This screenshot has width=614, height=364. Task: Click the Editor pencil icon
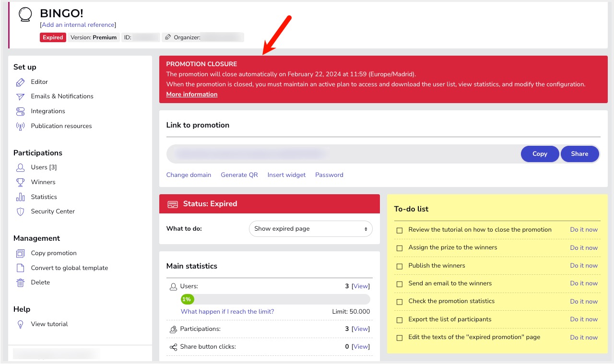pos(20,82)
